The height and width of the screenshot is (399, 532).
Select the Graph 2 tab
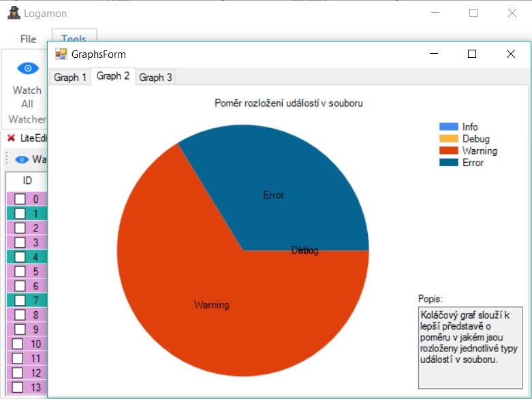coord(113,76)
